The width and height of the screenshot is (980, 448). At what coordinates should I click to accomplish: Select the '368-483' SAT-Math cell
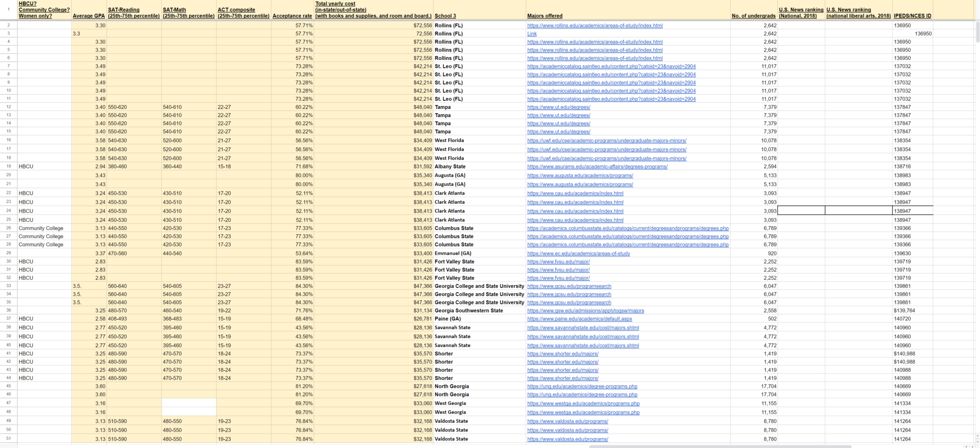coord(189,319)
